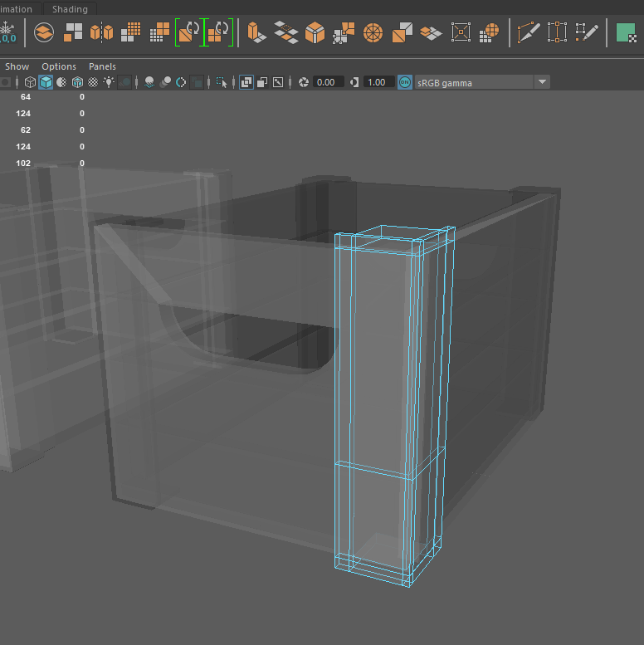The width and height of the screenshot is (644, 645).
Task: Open the Options panel menu
Action: pyautogui.click(x=59, y=66)
